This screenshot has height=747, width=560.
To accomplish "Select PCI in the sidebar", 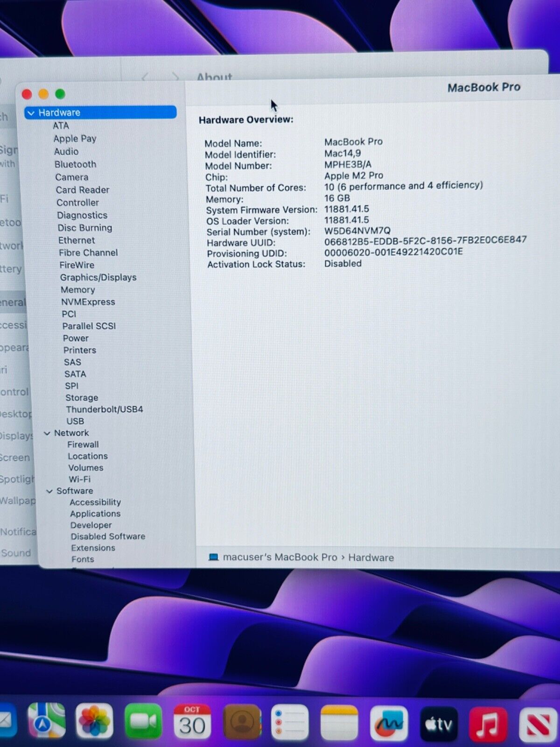I will (69, 314).
